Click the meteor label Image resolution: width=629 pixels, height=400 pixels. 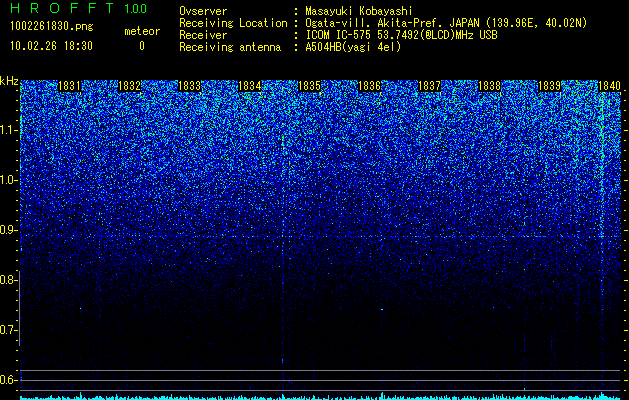coord(142,31)
